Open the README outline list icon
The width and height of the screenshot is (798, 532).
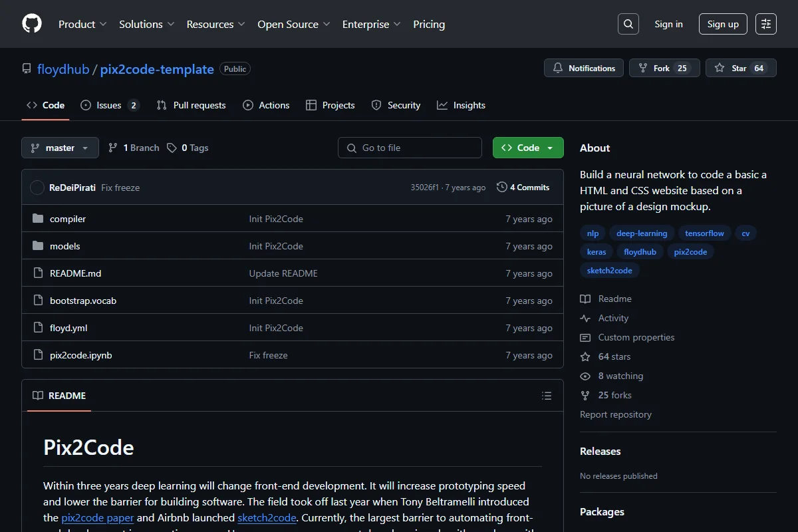[547, 396]
